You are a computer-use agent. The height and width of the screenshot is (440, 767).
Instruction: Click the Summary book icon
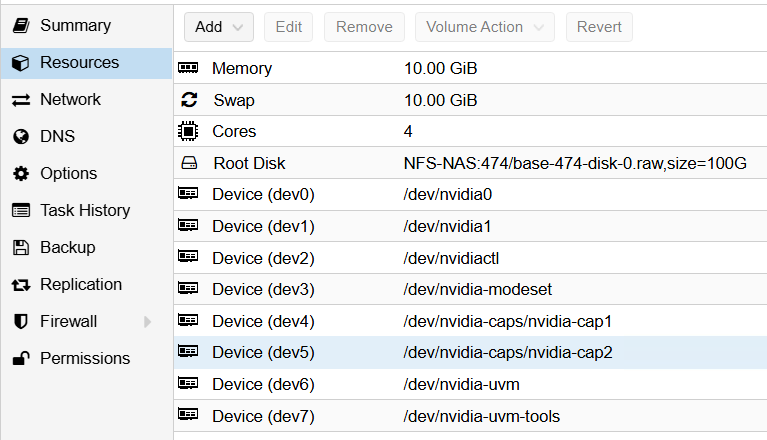[20, 25]
